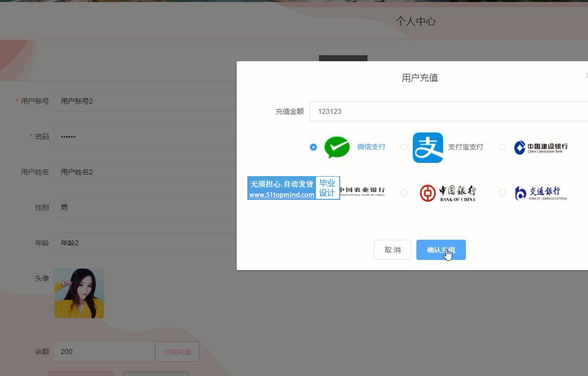Focus the 密码 field on the profile page
Screen dimensions: 588x376
click(x=145, y=136)
